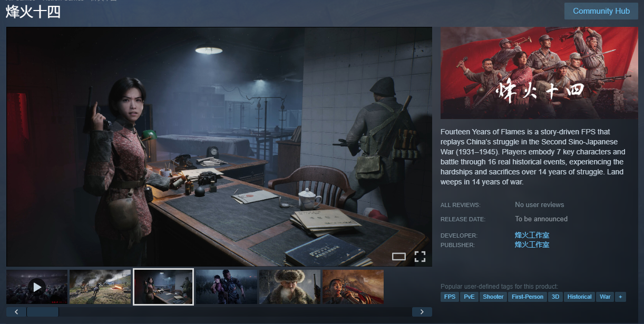Click the FPS tag
The image size is (644, 324).
click(450, 297)
